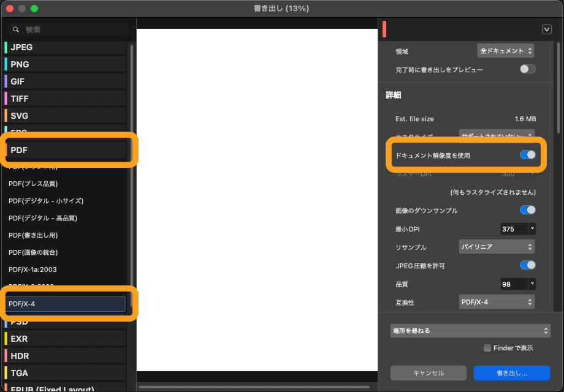Click the 書き出し... button

pyautogui.click(x=511, y=372)
